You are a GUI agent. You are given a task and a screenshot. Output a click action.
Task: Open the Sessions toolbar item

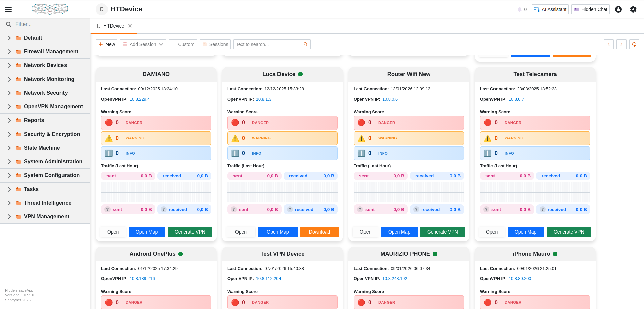coord(215,44)
